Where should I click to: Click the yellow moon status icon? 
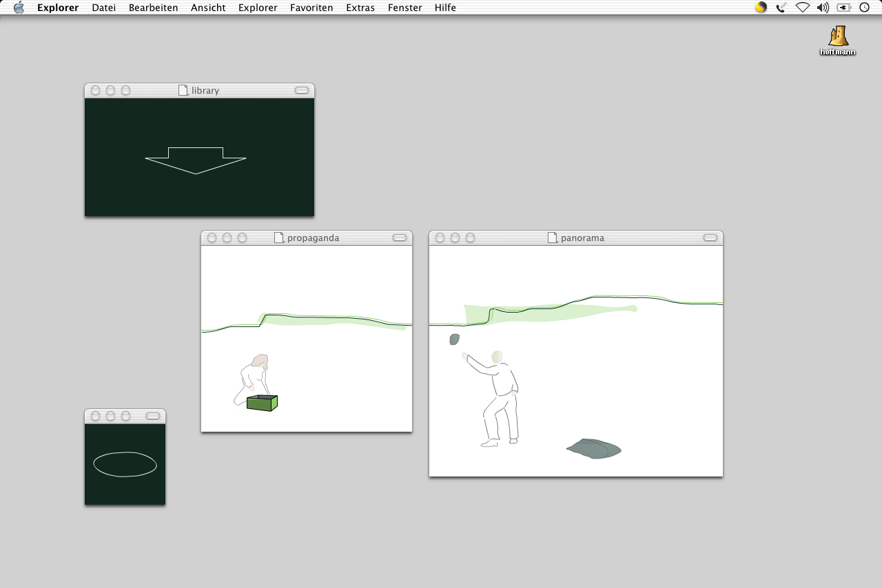point(761,8)
